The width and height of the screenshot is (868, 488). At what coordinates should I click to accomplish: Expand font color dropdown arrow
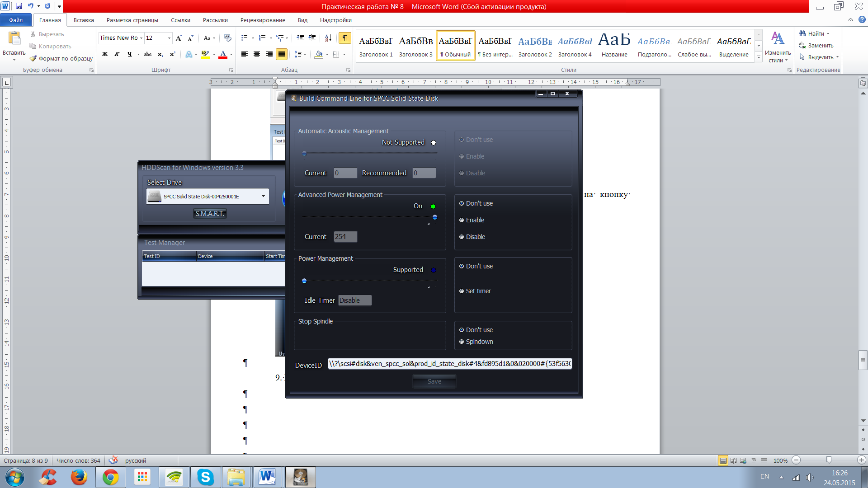click(x=231, y=54)
